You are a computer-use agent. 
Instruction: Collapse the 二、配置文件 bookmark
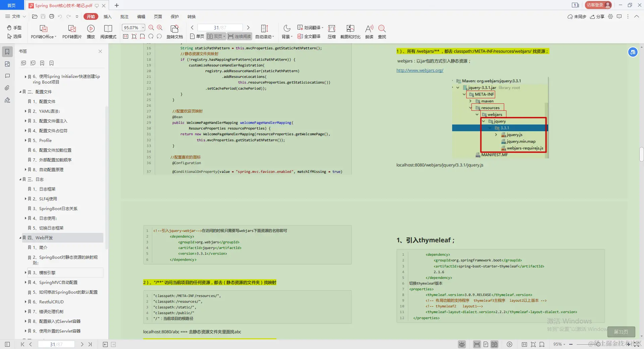[20, 92]
